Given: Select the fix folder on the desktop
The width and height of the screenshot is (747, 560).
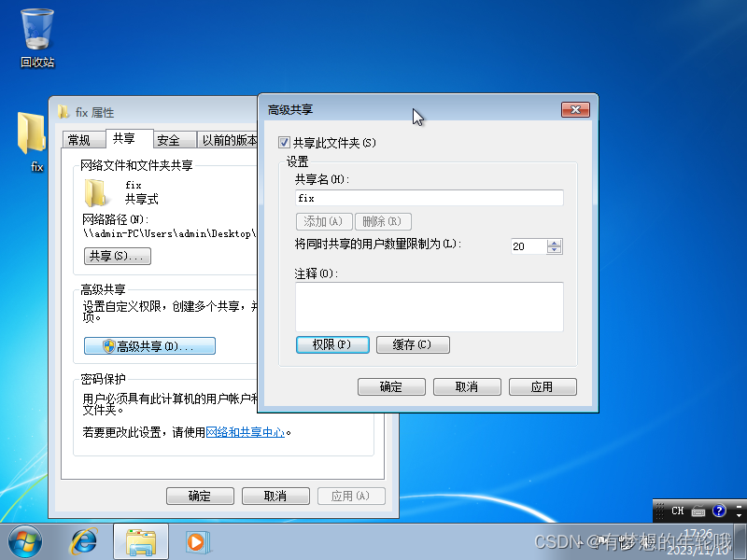Looking at the screenshot, I should tap(34, 142).
